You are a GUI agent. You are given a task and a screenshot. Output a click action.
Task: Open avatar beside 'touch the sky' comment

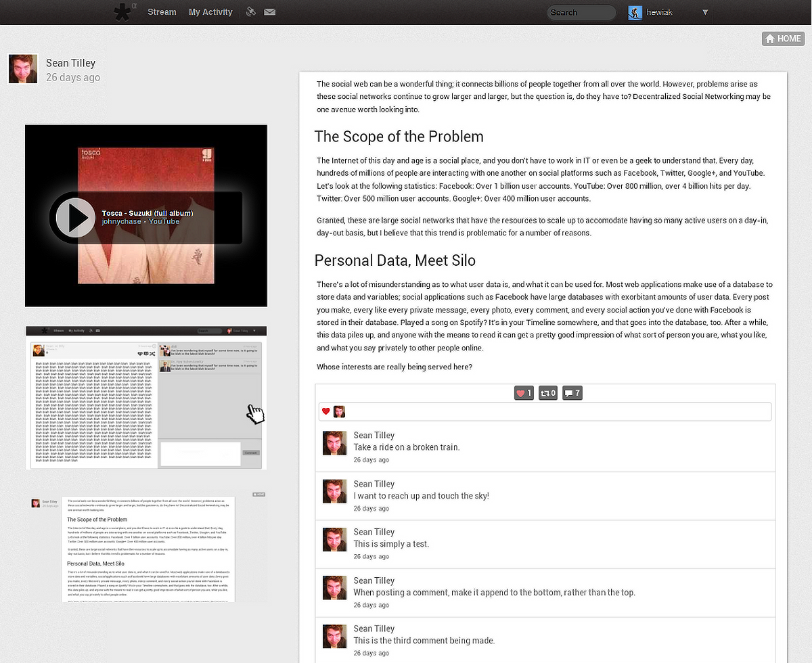334,491
